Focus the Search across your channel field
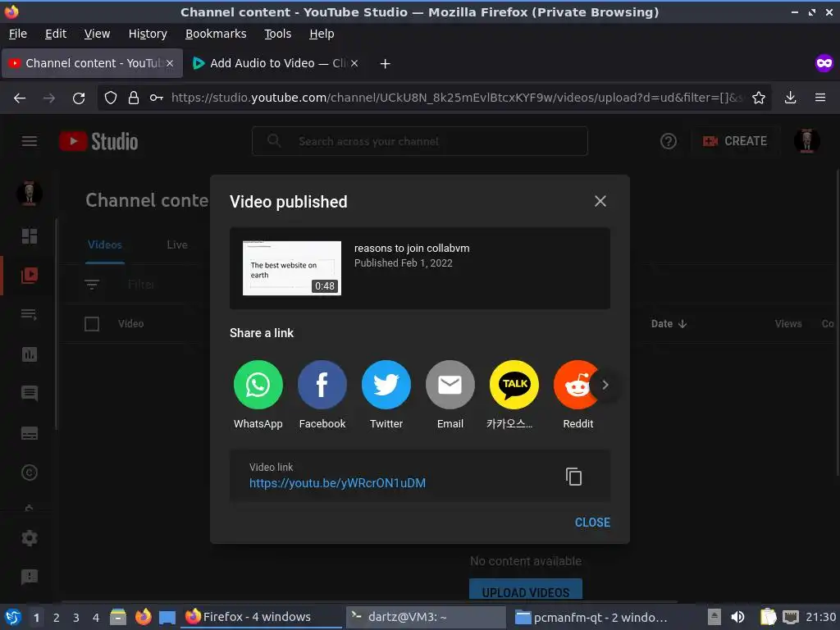 click(x=420, y=141)
